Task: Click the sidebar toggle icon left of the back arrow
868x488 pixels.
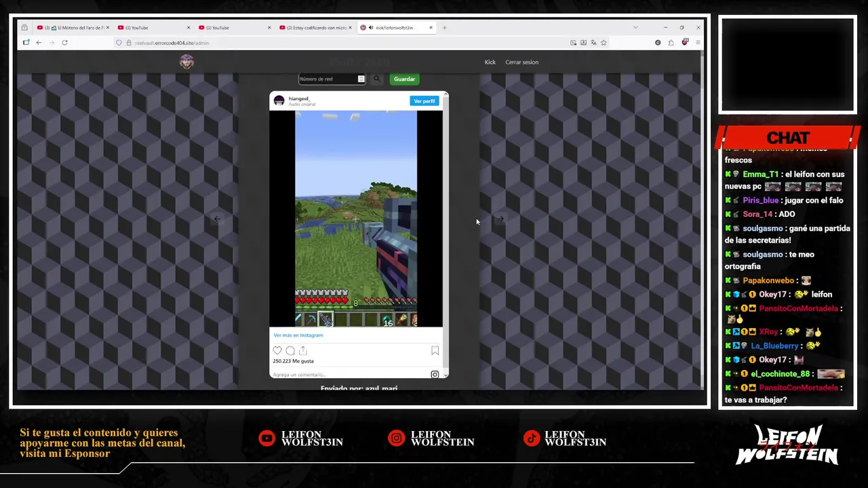Action: (26, 43)
